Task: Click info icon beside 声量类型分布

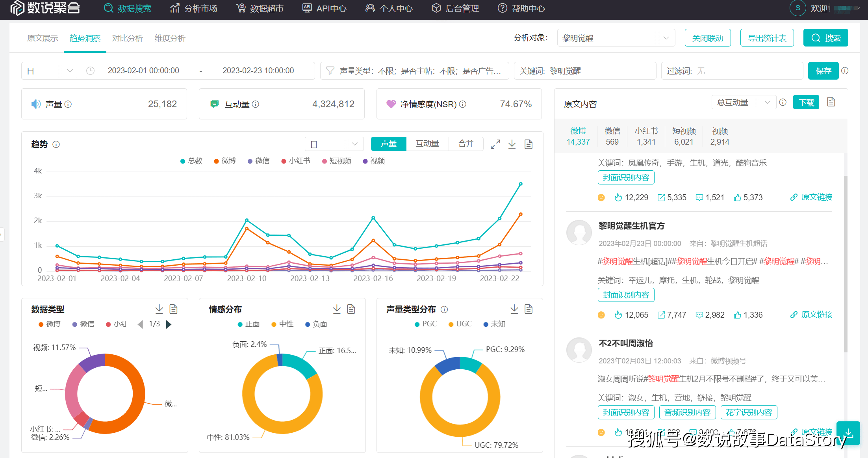Action: (444, 309)
